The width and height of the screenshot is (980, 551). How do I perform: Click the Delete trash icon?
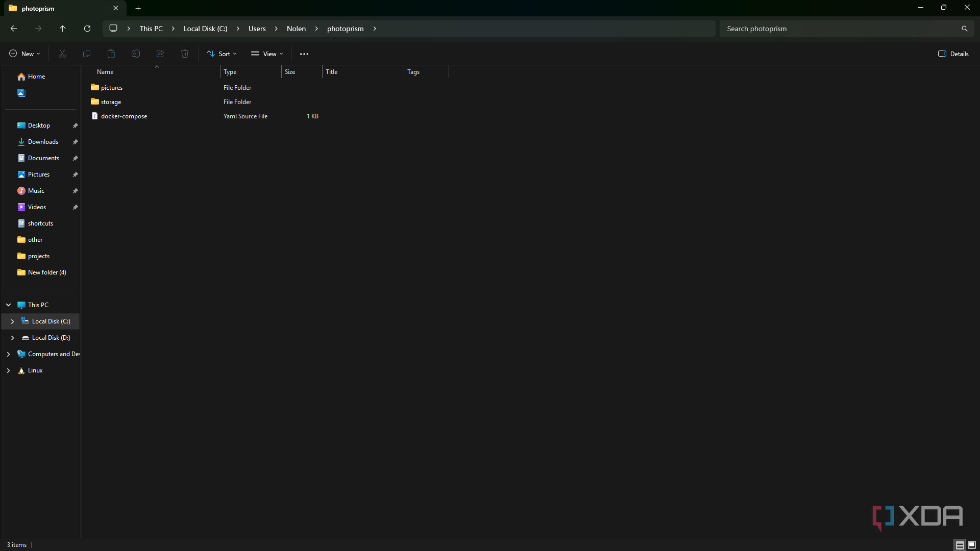[185, 54]
